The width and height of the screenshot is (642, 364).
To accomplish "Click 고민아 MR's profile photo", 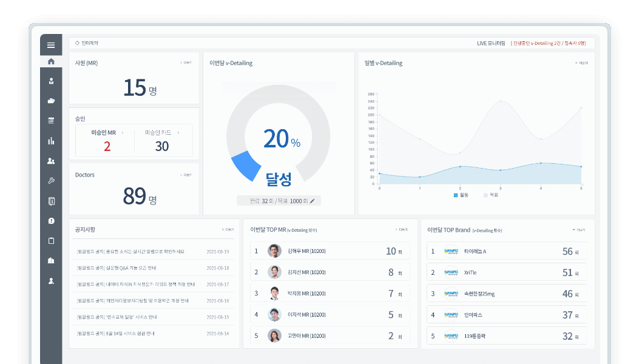I will [274, 335].
